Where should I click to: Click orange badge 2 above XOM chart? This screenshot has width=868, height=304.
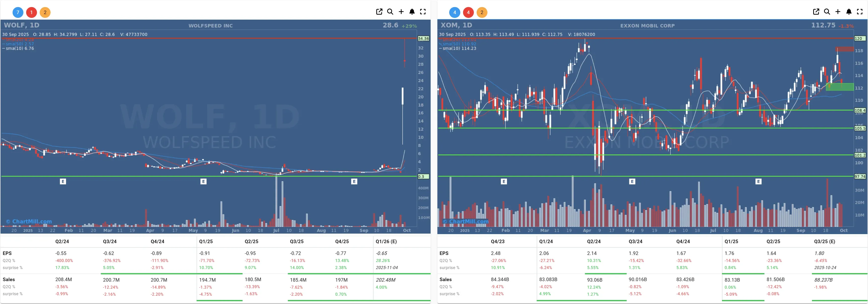pos(482,13)
